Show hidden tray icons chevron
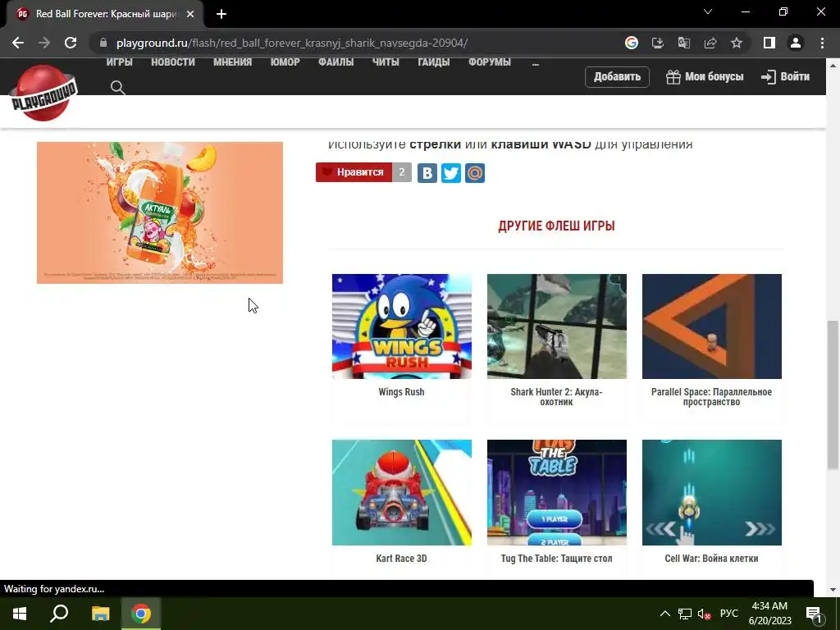This screenshot has height=630, width=840. click(x=664, y=614)
